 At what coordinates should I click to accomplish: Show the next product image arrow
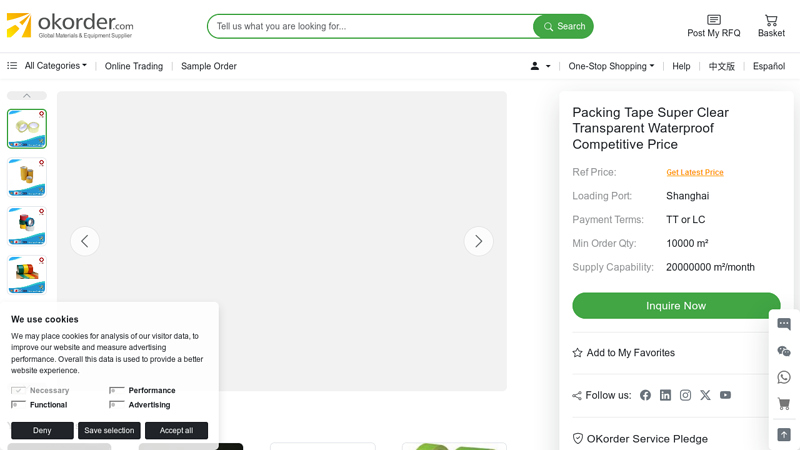point(479,241)
